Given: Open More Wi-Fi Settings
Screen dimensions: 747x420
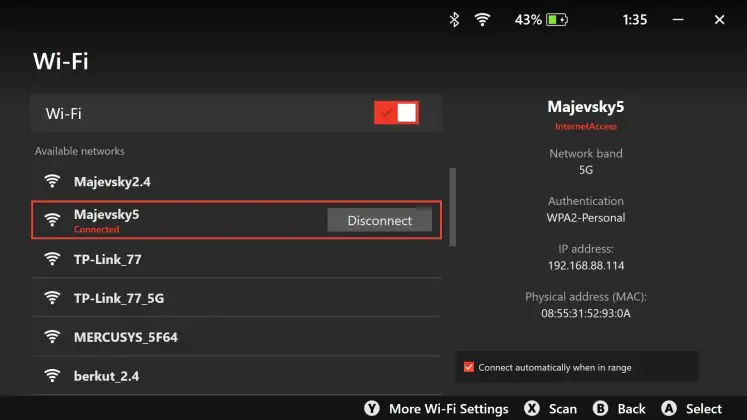Looking at the screenshot, I should pos(448,409).
